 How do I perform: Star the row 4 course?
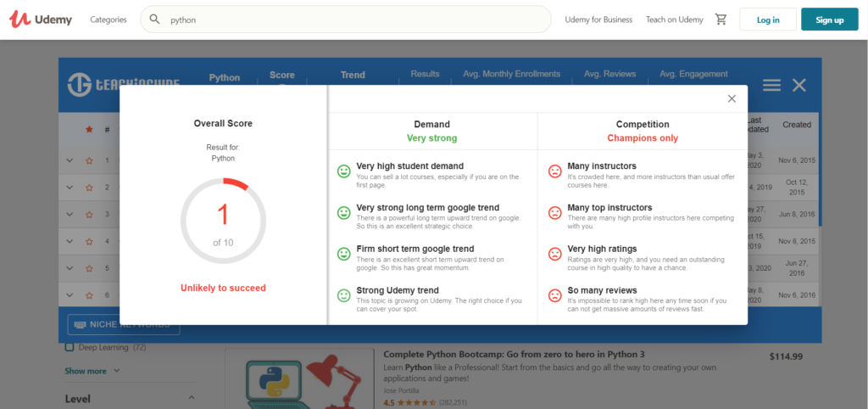tap(89, 241)
